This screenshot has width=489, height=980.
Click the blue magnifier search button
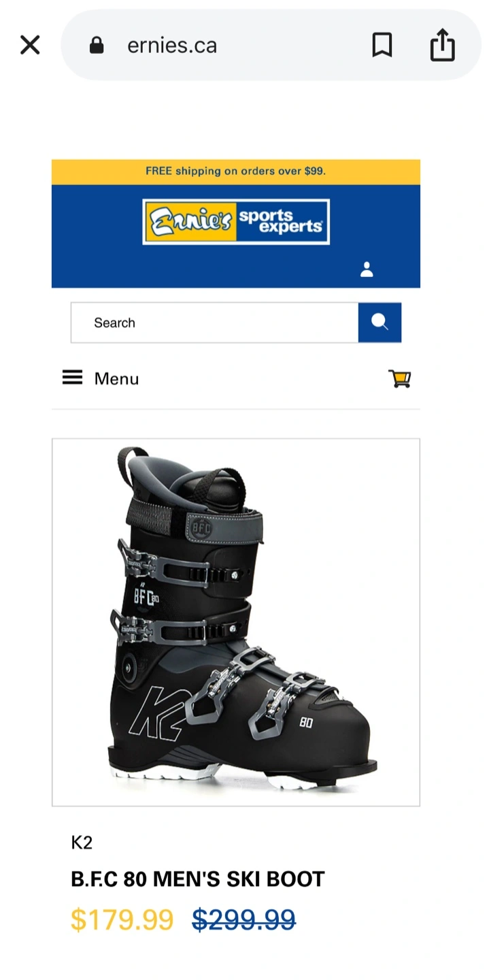(x=380, y=323)
